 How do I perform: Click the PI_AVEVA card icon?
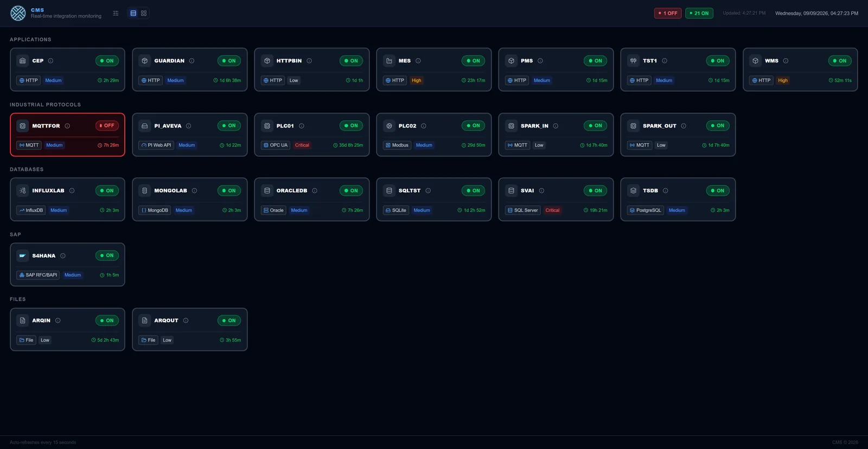[x=144, y=126]
